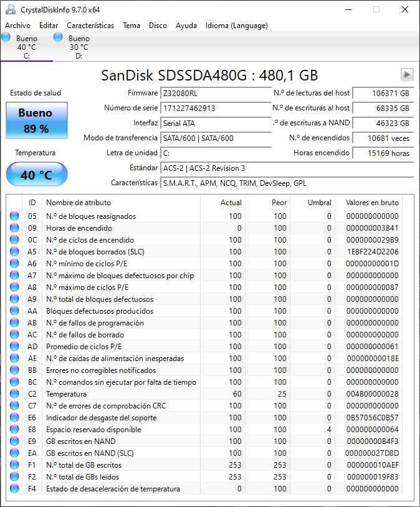Click the CrystalDiskInfo title bar app icon
420x507 pixels.
(11, 9)
